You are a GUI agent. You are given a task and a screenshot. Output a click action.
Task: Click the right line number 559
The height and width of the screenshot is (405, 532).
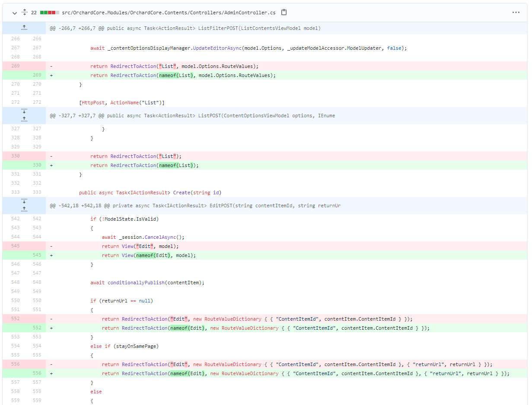37,401
